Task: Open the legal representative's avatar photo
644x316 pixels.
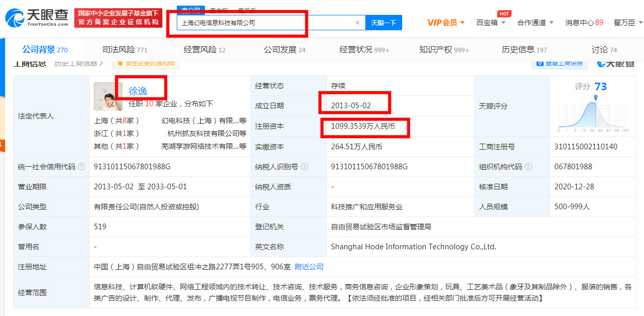Action: [108, 96]
